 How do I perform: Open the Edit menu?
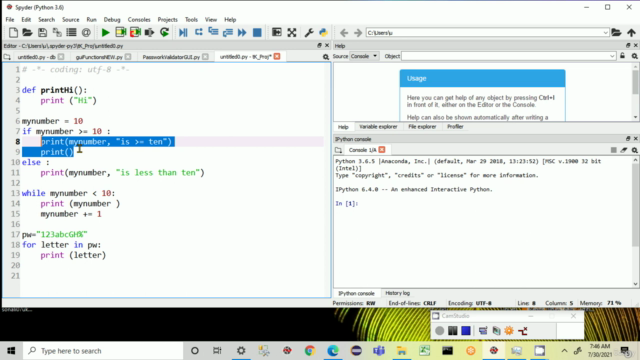click(x=26, y=20)
